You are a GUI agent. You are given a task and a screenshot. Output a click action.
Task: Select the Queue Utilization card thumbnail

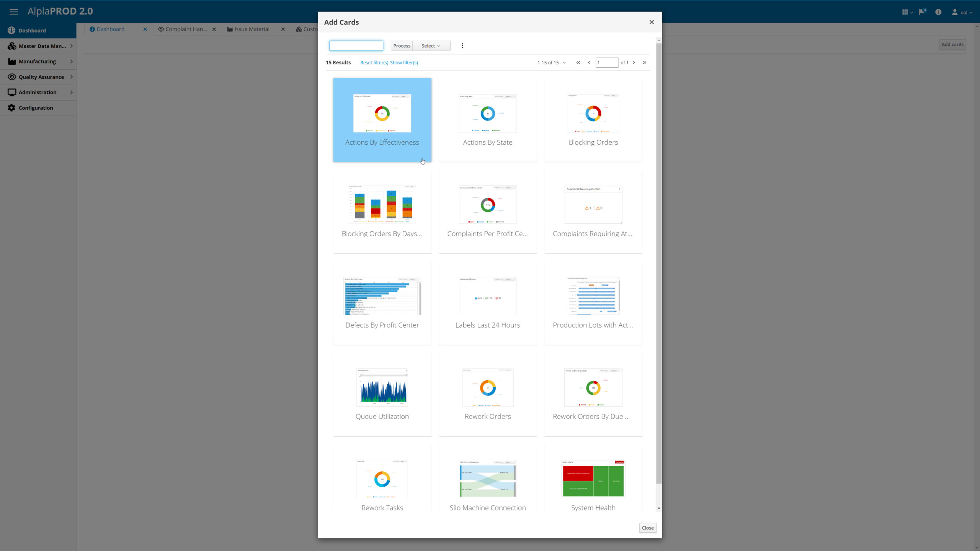click(382, 387)
